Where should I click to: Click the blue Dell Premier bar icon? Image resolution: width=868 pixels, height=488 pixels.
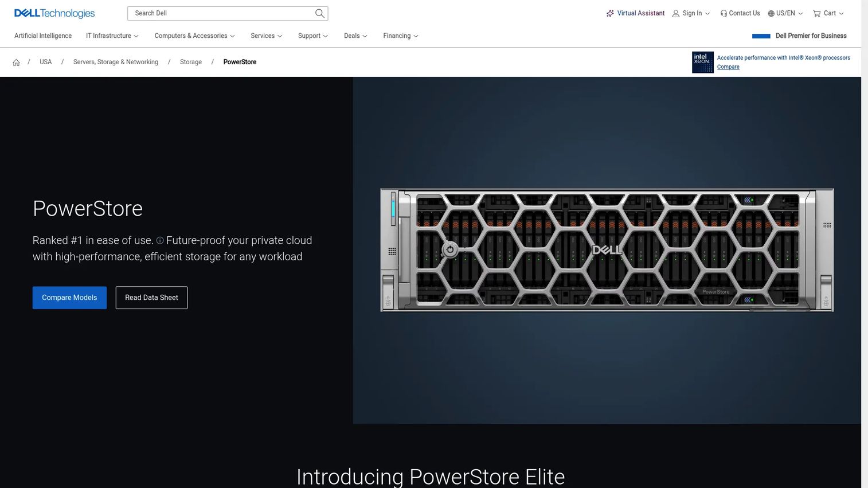[x=761, y=36]
